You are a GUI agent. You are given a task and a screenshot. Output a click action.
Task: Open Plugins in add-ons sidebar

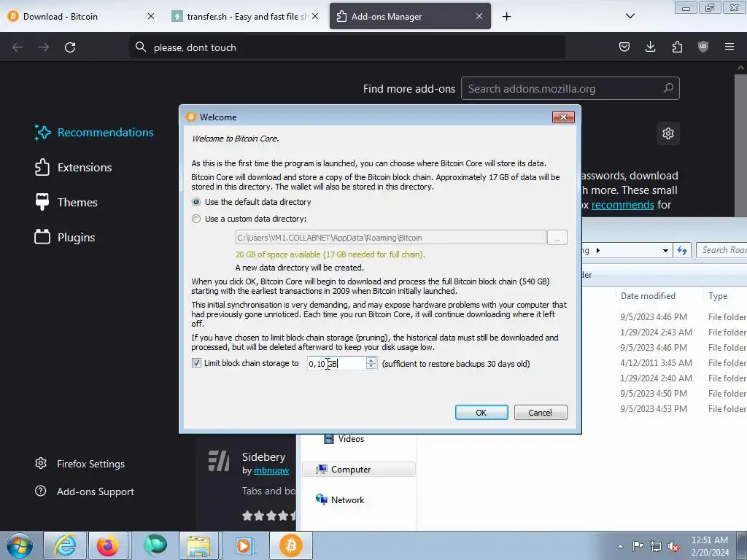[65, 237]
